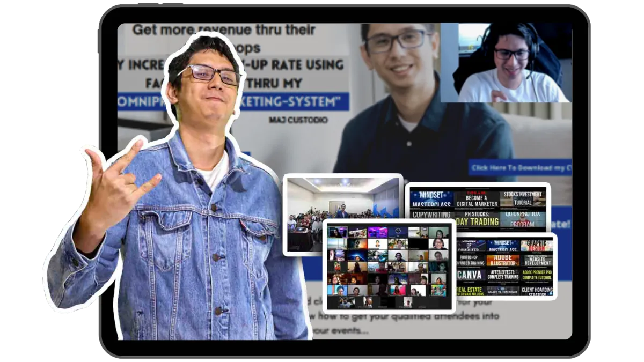Open Mindset Masterclass tile beside Become a Digital Marketer

pos(431,199)
